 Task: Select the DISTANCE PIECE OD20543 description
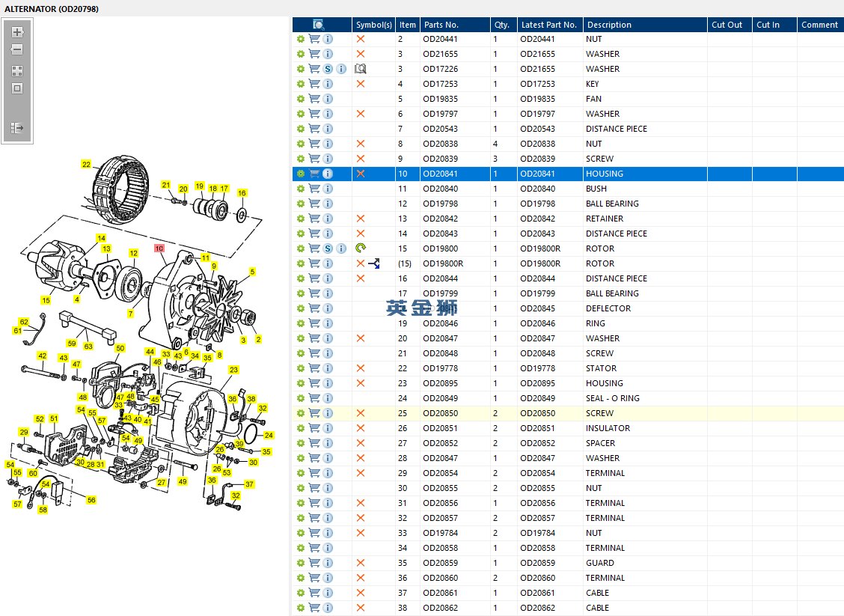(617, 129)
